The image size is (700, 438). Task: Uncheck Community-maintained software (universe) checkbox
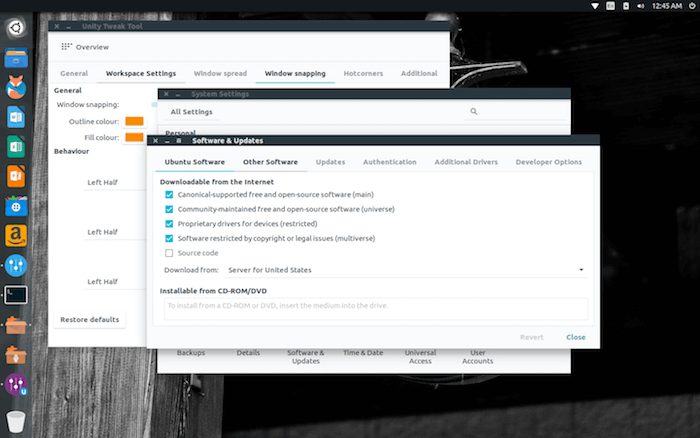point(169,209)
